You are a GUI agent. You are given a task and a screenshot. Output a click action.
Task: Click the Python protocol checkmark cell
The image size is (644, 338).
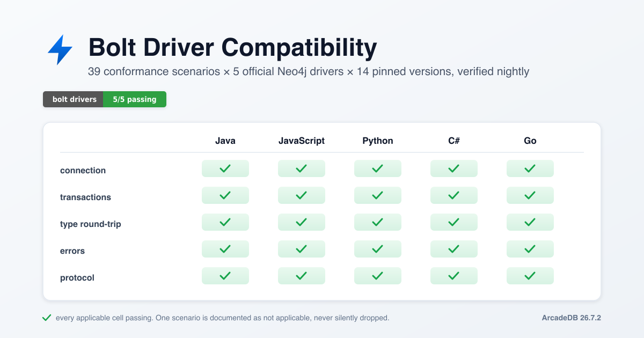pyautogui.click(x=378, y=276)
